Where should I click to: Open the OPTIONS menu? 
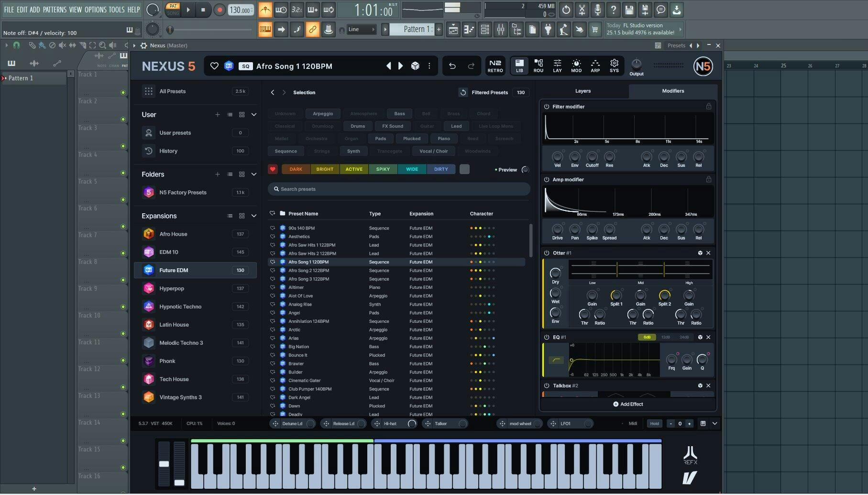click(96, 10)
